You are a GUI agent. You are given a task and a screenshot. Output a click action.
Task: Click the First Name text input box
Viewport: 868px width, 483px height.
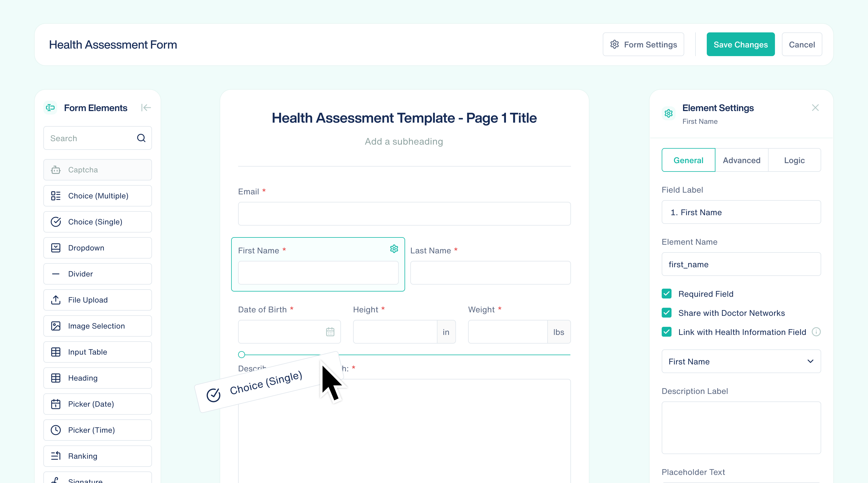[318, 272]
